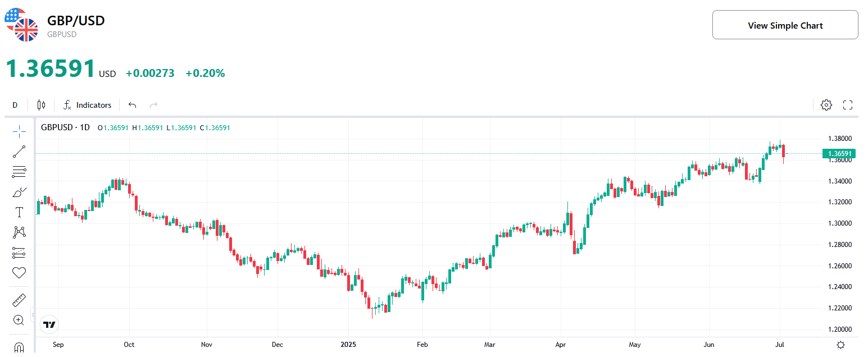This screenshot has width=868, height=357.
Task: Select the Fib Retracement tool
Action: (19, 171)
